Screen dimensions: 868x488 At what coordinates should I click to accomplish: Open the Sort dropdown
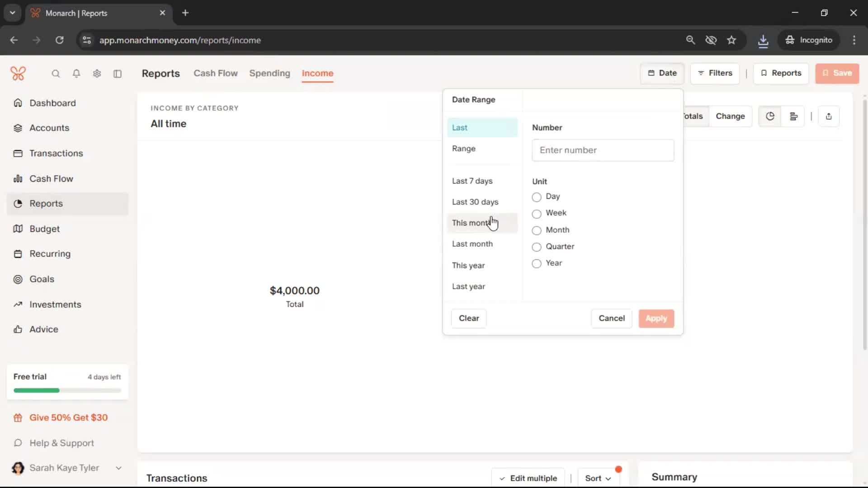(598, 478)
